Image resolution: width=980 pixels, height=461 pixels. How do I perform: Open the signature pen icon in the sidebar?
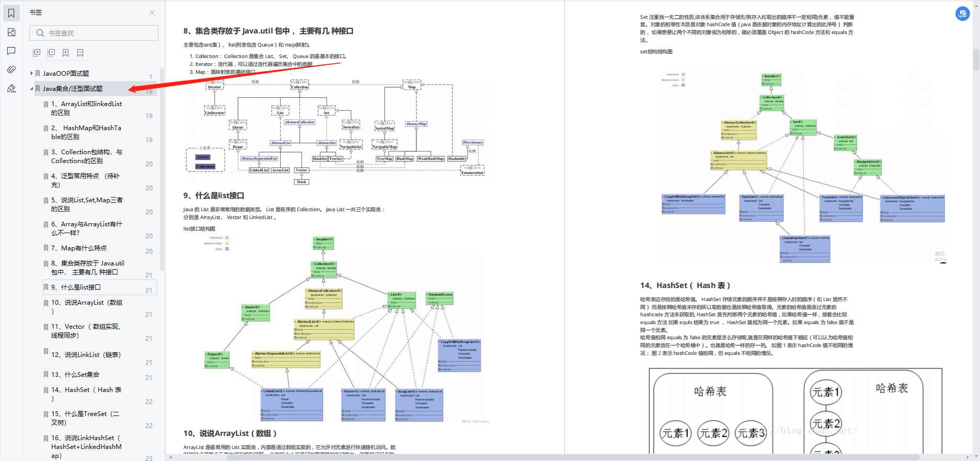coord(11,89)
